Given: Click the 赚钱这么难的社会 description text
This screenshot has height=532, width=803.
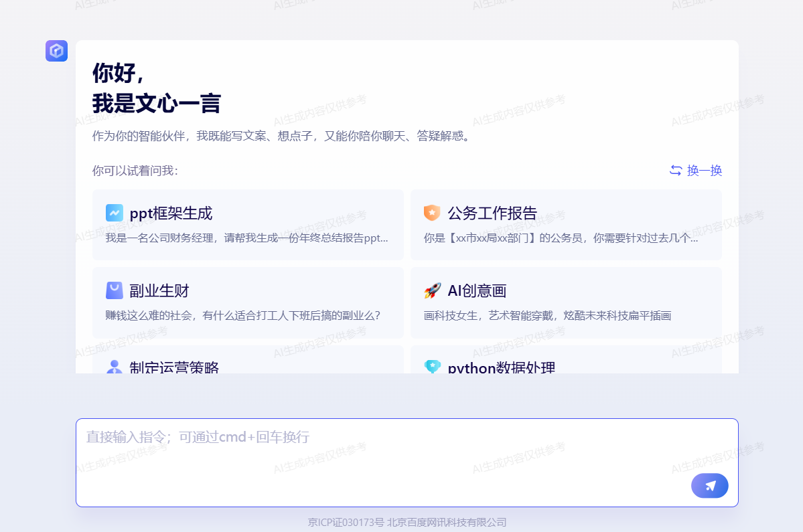Looking at the screenshot, I should pyautogui.click(x=243, y=316).
